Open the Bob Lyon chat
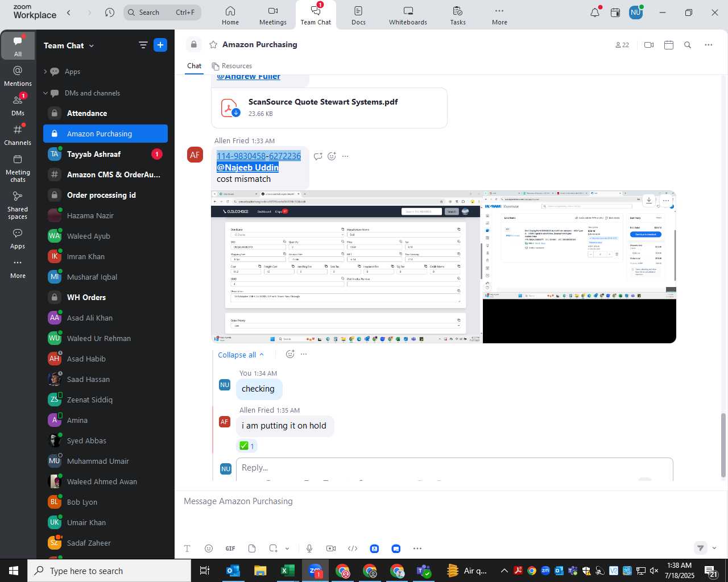Image resolution: width=728 pixels, height=582 pixels. tap(105, 502)
